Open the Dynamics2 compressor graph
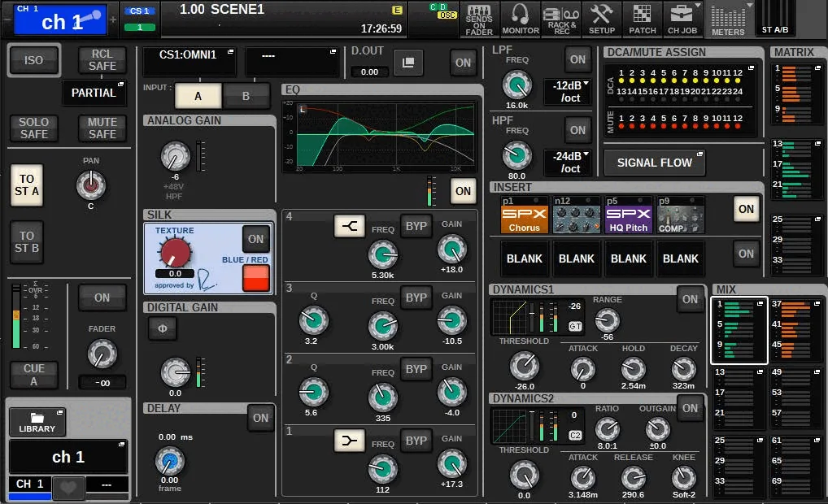 (x=510, y=426)
